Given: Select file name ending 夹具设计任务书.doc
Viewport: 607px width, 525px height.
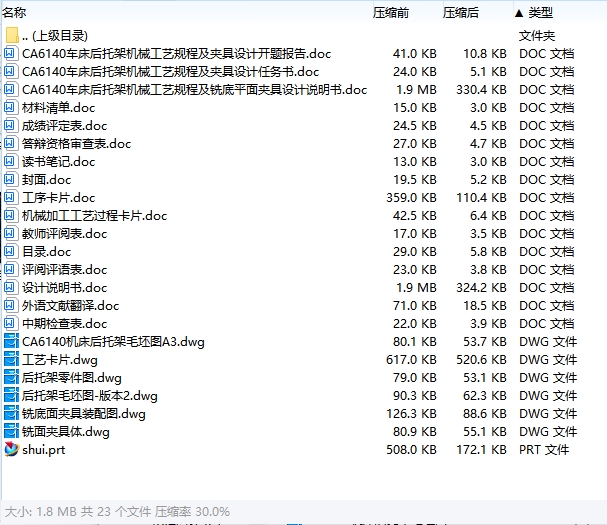Looking at the screenshot, I should 170,72.
